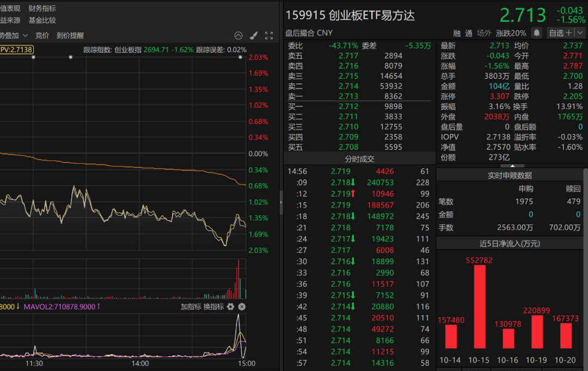Click the 分时成交 section header
588x371 pixels.
tap(360, 159)
